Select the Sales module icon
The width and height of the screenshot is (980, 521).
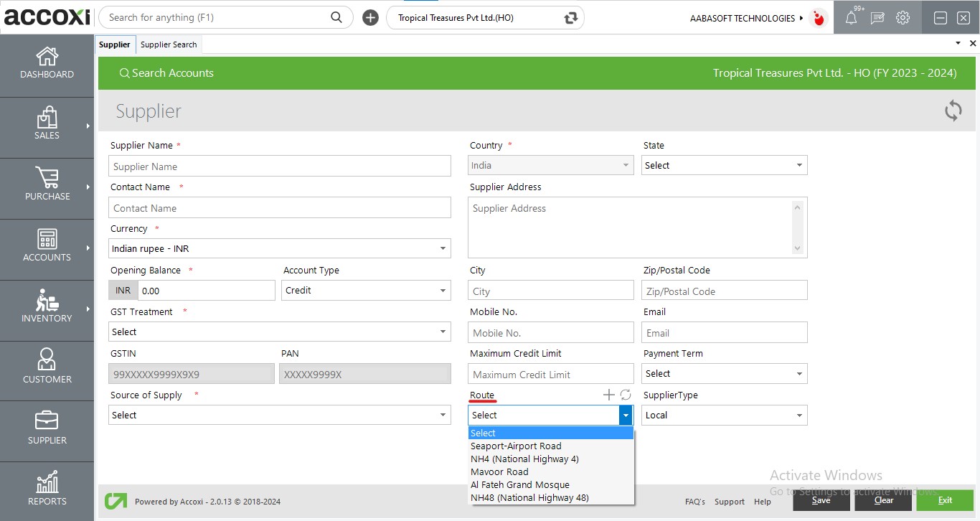point(47,126)
